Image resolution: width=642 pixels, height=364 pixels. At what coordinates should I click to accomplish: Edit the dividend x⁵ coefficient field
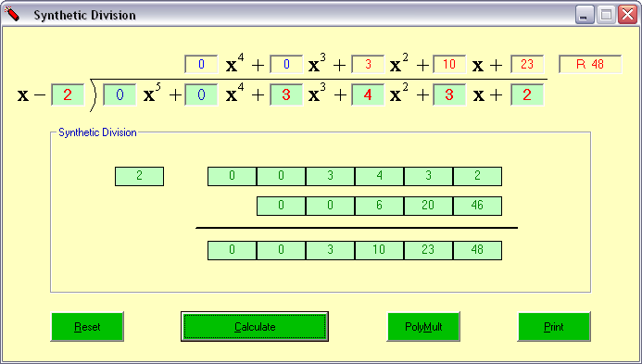pyautogui.click(x=120, y=94)
